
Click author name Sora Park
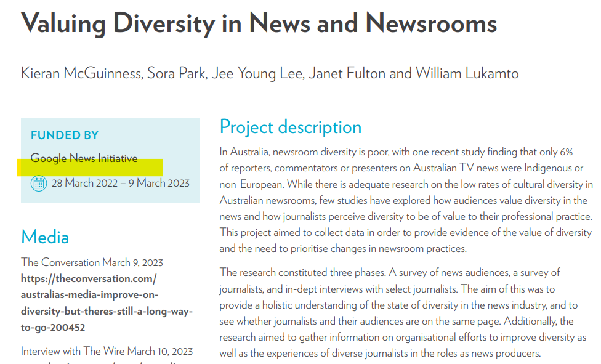click(x=177, y=73)
